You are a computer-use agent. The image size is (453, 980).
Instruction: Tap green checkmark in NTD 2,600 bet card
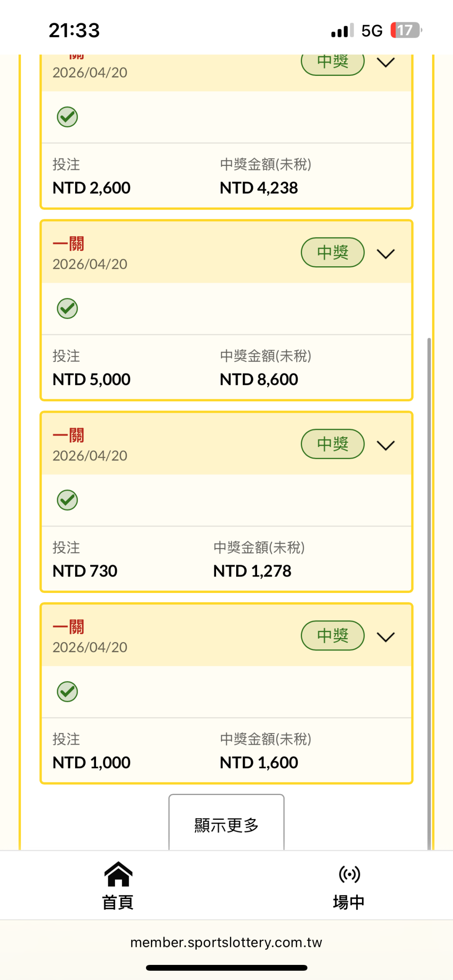click(x=67, y=117)
